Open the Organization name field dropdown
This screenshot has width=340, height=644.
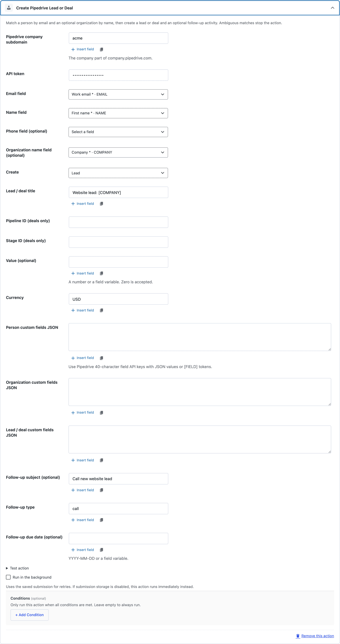point(118,152)
